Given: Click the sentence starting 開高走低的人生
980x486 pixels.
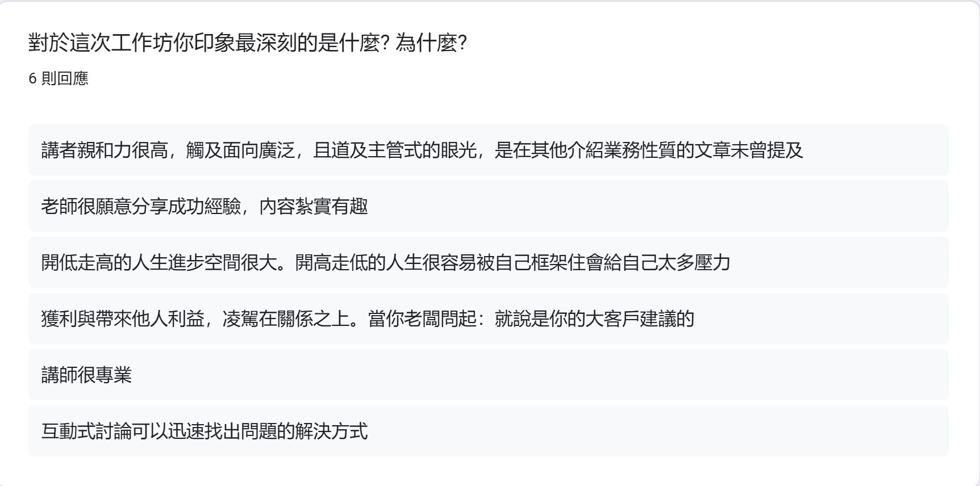Looking at the screenshot, I should click(512, 262).
